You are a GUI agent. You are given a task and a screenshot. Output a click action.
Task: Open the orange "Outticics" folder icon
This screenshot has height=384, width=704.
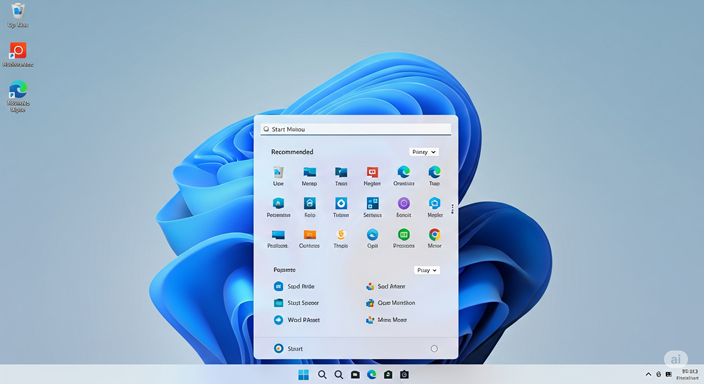(309, 235)
